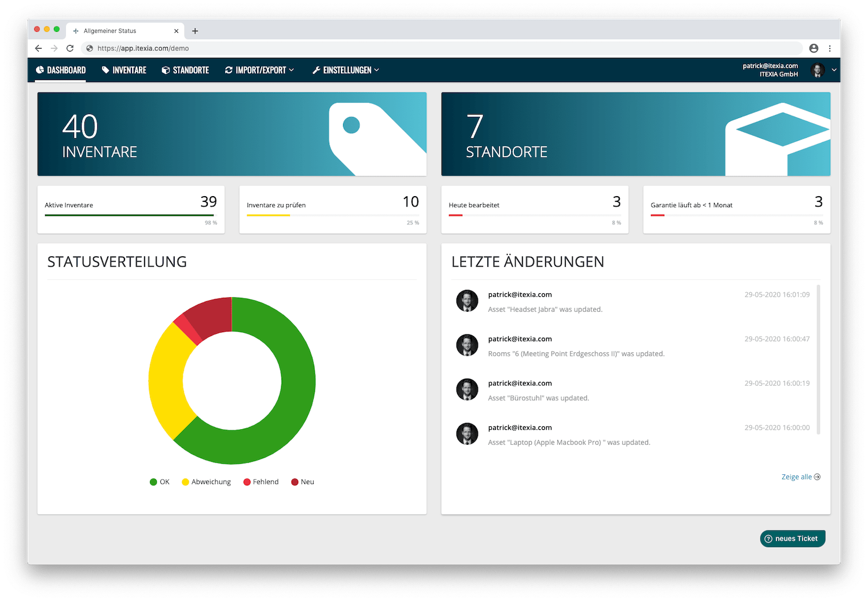Toggle the Neu legend entry
The width and height of the screenshot is (868, 601).
(x=303, y=482)
